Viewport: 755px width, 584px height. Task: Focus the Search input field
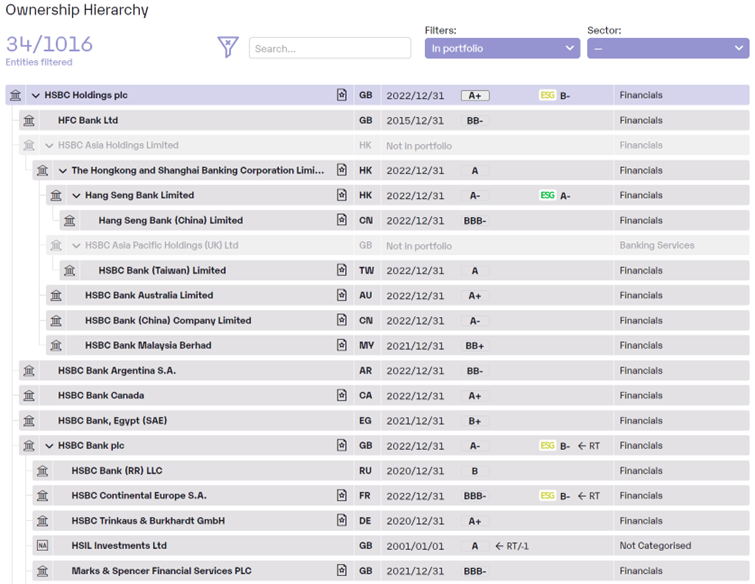330,48
